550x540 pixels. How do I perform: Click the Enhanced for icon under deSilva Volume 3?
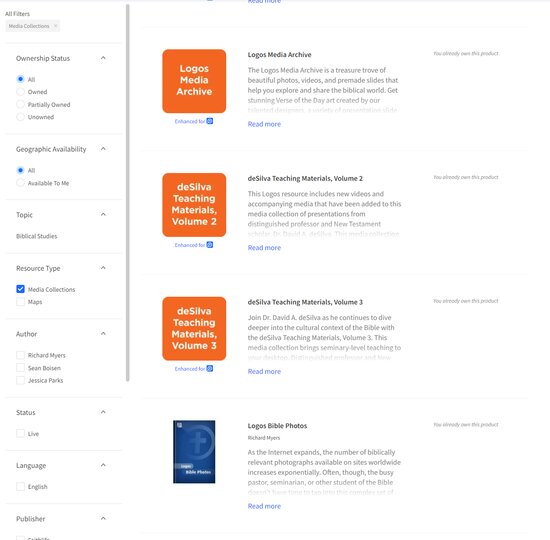[210, 368]
